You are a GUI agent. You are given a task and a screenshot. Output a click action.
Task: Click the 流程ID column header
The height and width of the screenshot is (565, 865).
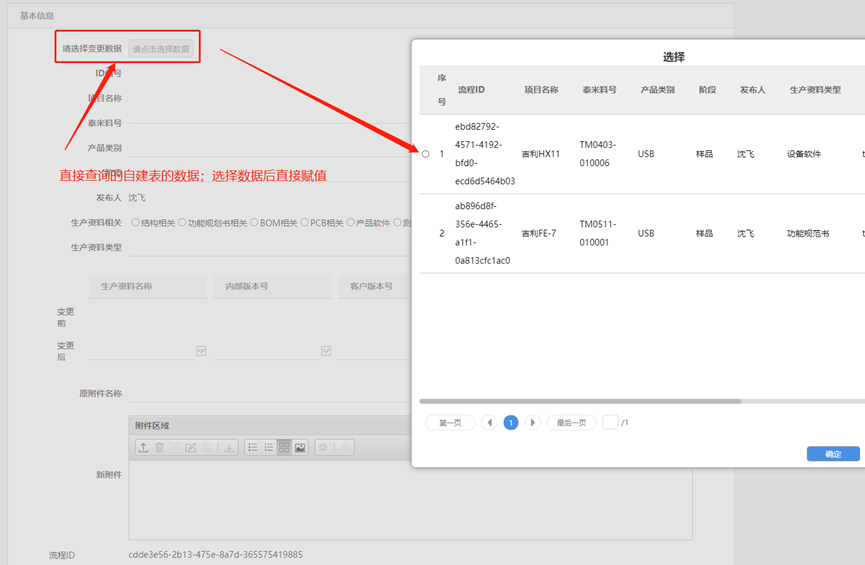pyautogui.click(x=471, y=90)
